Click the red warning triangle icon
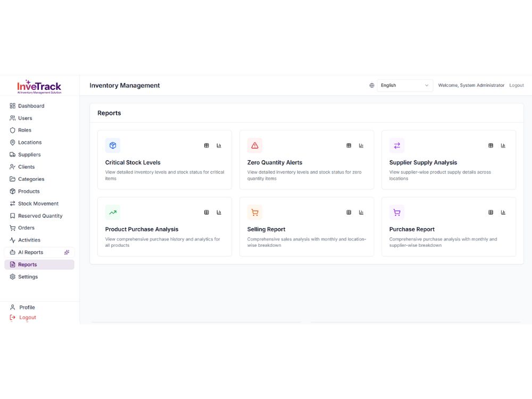 click(255, 146)
